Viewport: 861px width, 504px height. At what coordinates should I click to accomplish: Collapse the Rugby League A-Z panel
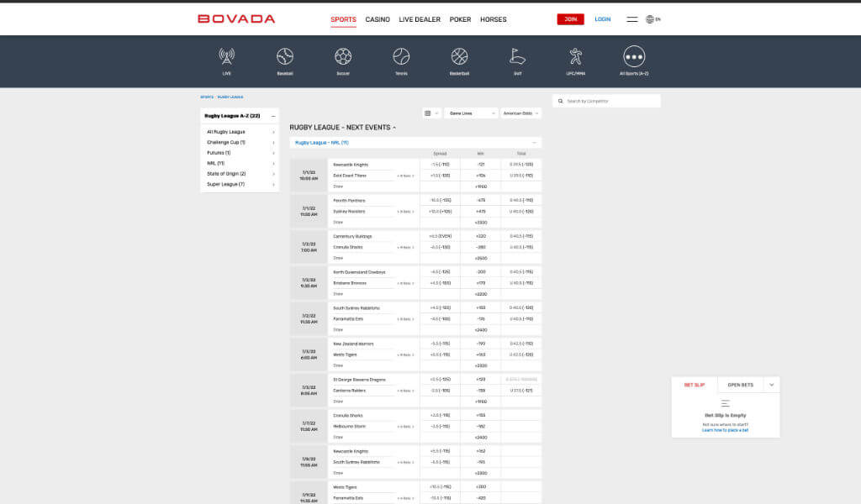[273, 116]
